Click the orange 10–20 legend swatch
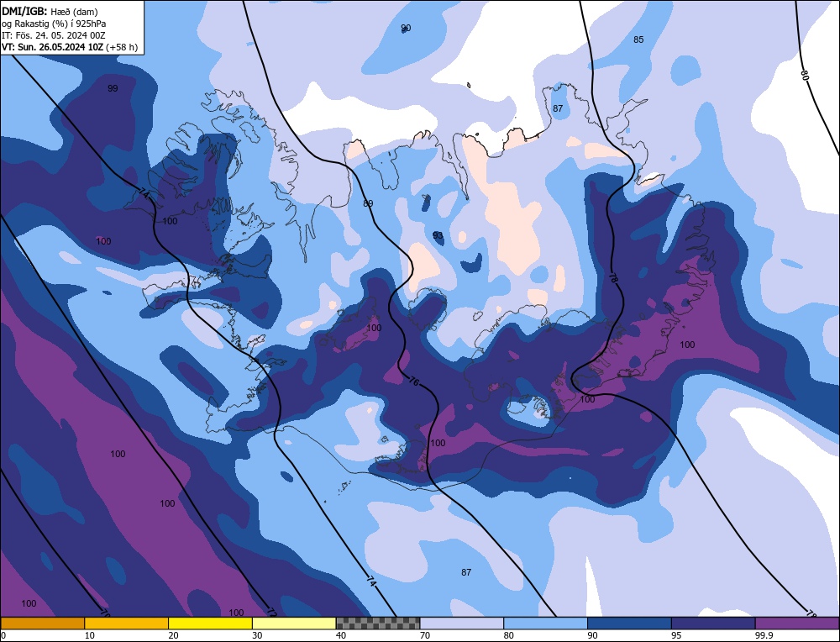840x642 pixels. pos(127,623)
